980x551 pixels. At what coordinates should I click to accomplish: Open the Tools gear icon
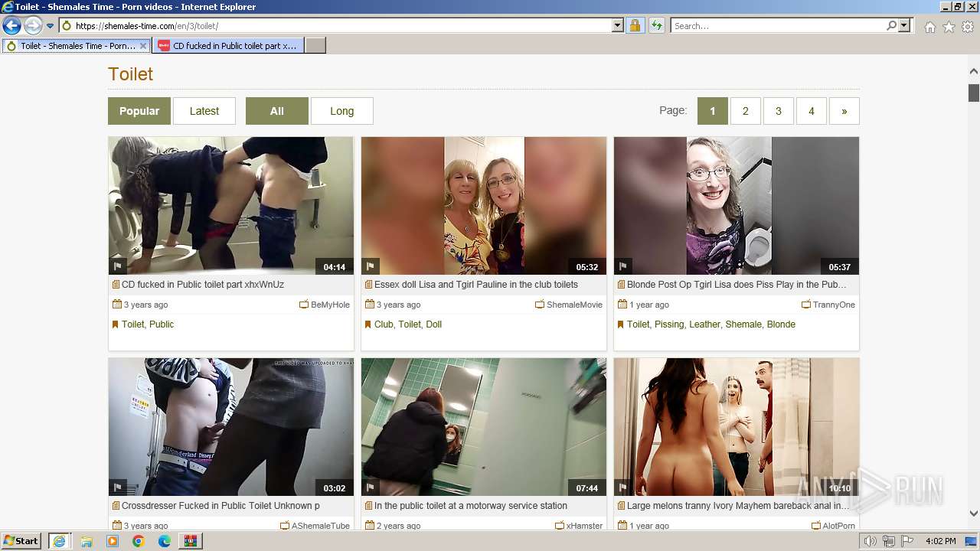(968, 27)
